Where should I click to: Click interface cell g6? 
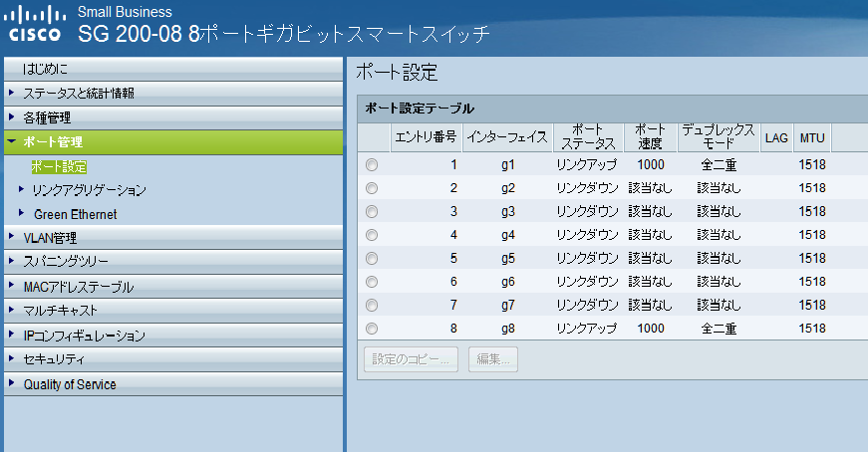click(x=507, y=282)
